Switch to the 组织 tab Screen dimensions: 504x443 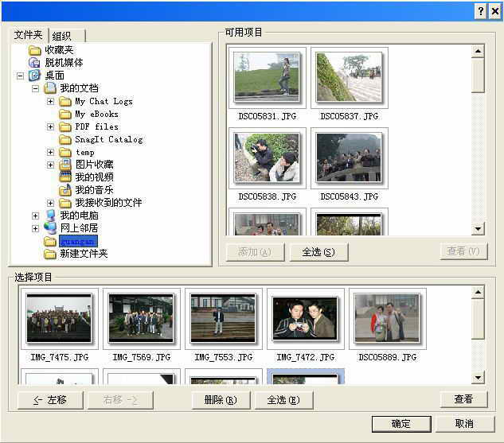point(62,36)
